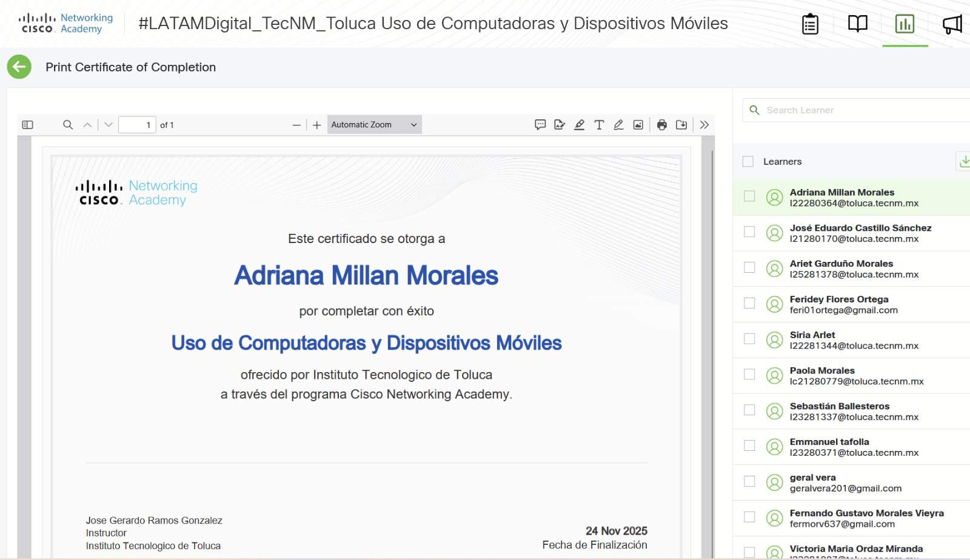Expand more tools double-chevron menu
The height and width of the screenshot is (560, 970).
tap(704, 125)
